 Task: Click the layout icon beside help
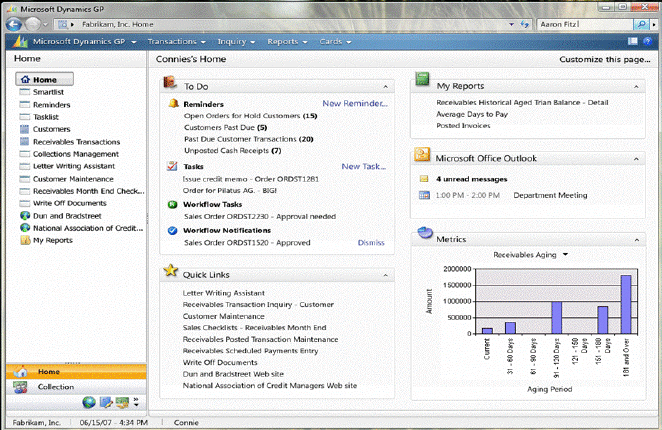(632, 41)
